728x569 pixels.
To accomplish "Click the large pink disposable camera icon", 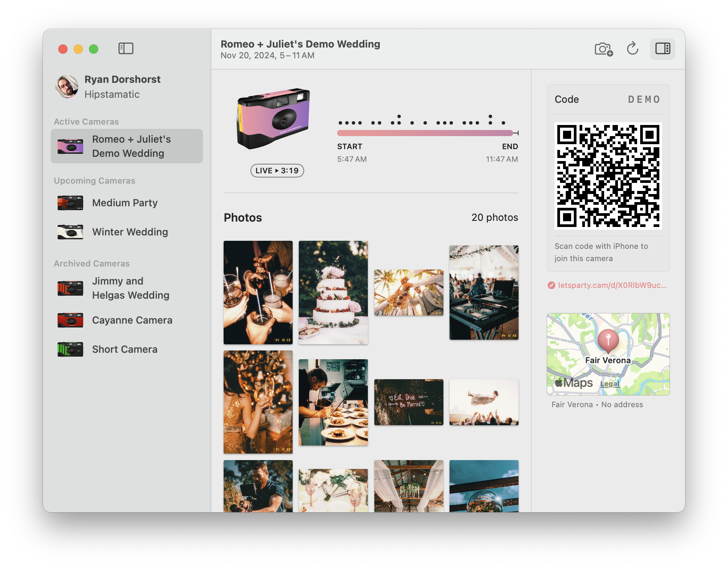I will [x=273, y=118].
